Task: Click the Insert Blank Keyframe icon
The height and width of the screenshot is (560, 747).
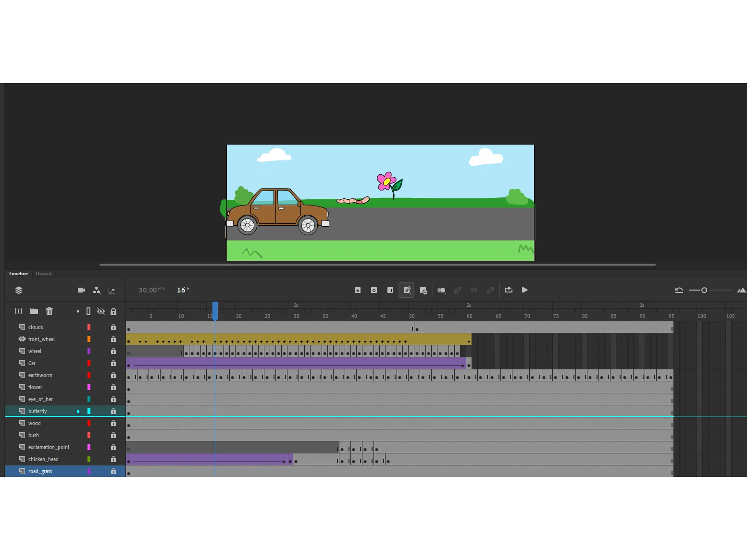Action: [x=374, y=290]
